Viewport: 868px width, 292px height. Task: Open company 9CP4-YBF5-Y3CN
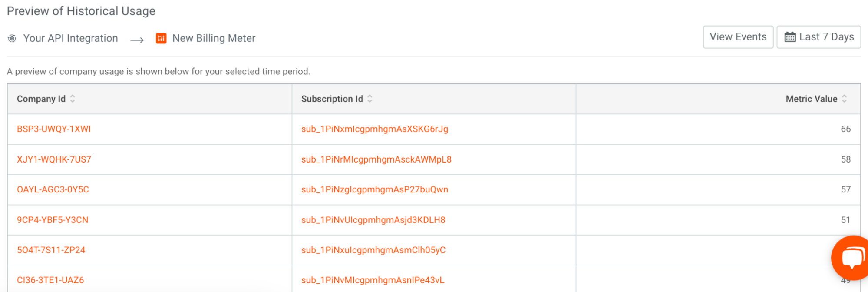click(53, 220)
